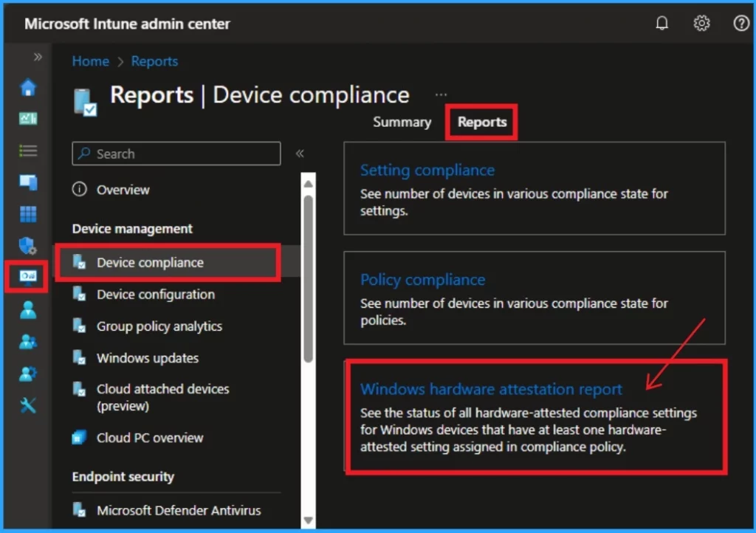This screenshot has width=756, height=533.
Task: Click the Home breadcrumb link
Action: (x=91, y=61)
